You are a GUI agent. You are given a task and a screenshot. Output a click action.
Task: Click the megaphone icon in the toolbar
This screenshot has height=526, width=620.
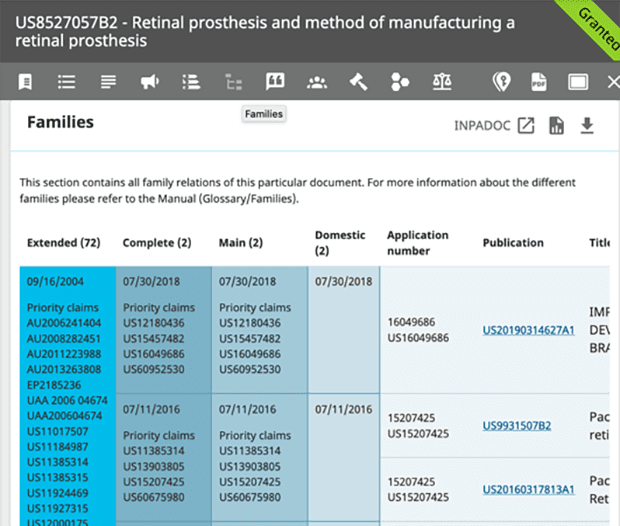(150, 82)
